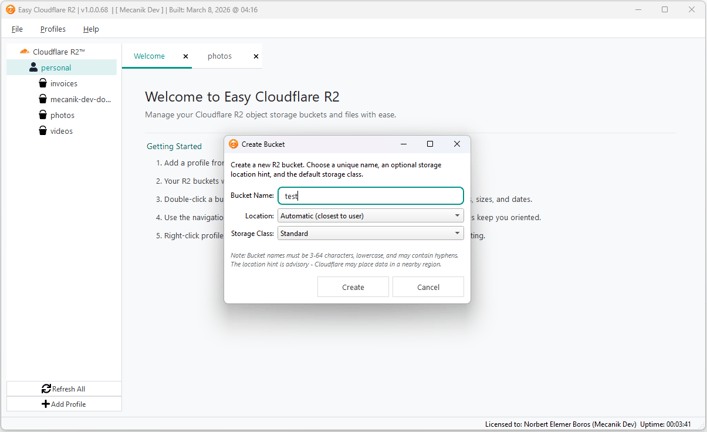707x432 pixels.
Task: Close the Welcome tab
Action: (x=185, y=56)
